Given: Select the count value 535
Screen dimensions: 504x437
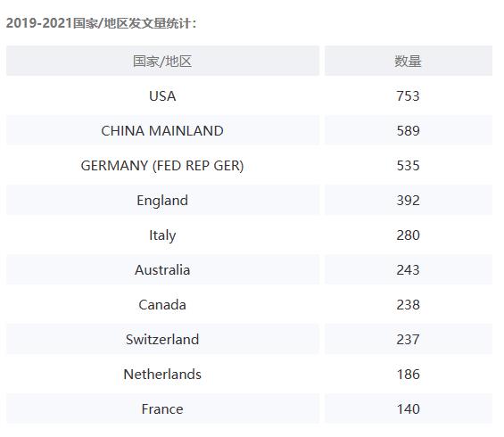Looking at the screenshot, I should click(409, 166).
